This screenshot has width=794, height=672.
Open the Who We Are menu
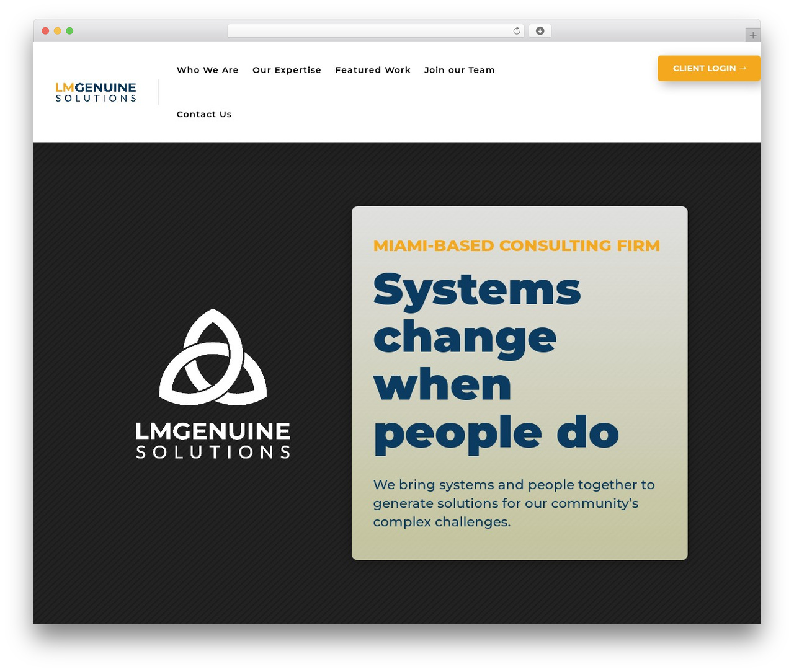[x=207, y=70]
